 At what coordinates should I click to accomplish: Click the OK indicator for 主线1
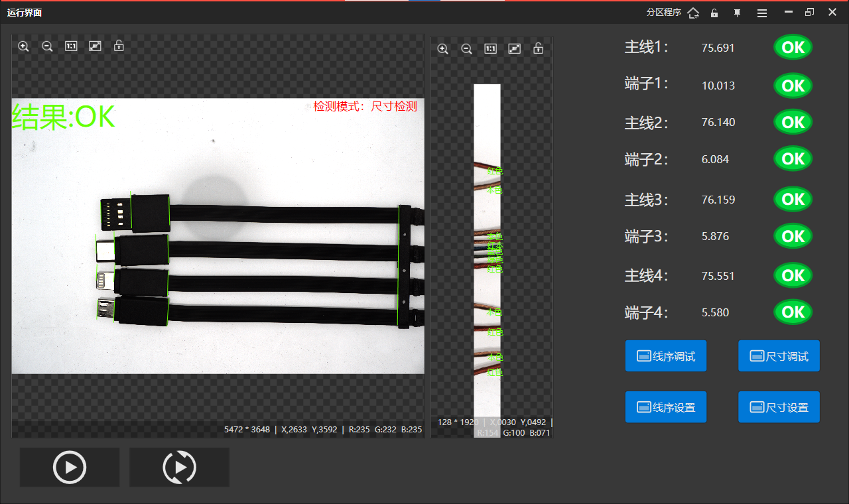click(x=793, y=47)
